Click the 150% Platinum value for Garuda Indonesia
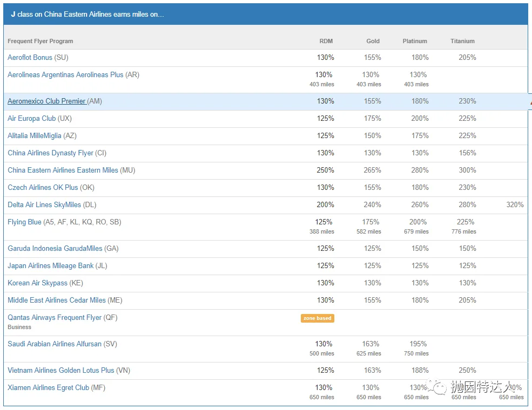This screenshot has height=410, width=532. [420, 249]
